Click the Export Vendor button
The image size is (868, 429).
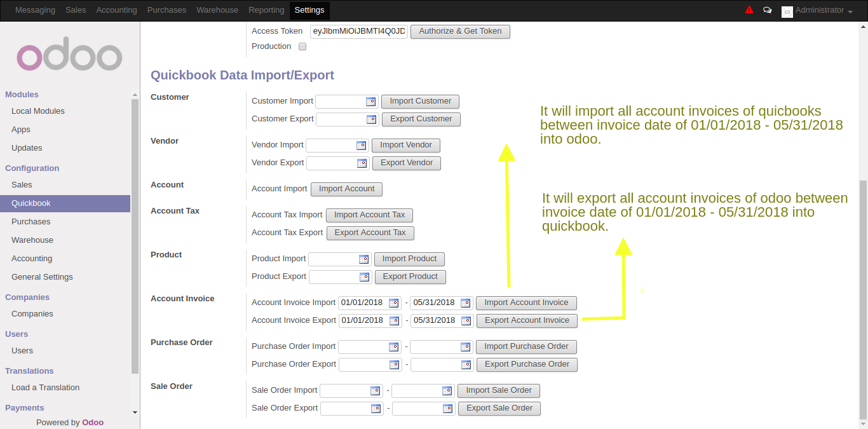407,163
